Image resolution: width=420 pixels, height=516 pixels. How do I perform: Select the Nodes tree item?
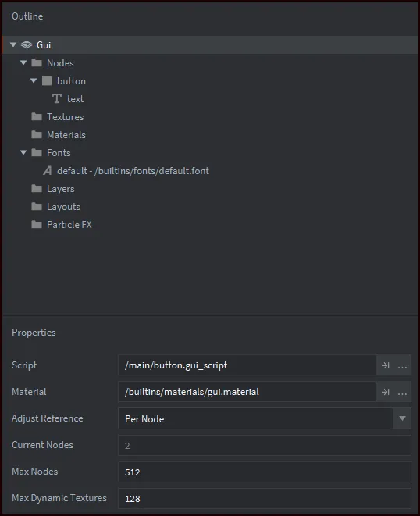pos(210,63)
